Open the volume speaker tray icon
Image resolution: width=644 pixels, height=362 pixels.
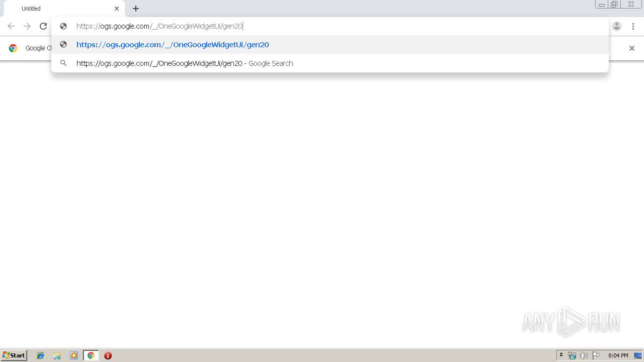584,355
